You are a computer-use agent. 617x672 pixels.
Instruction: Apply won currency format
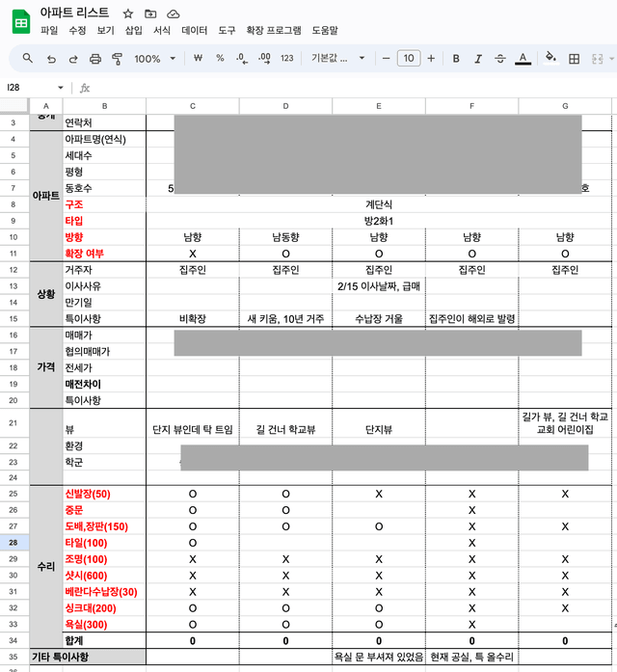pos(198,58)
